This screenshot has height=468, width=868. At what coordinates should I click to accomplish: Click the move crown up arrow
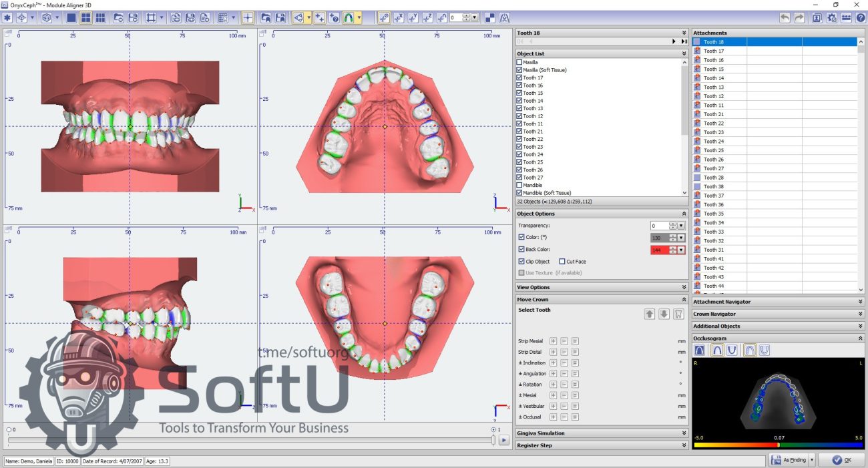(x=650, y=314)
